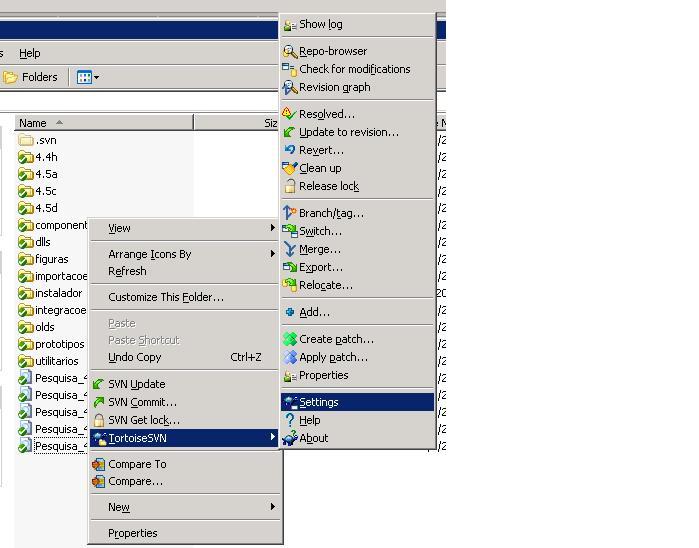Viewport: 699px width, 548px height.
Task: Click the Branch/tag icon
Action: click(290, 213)
